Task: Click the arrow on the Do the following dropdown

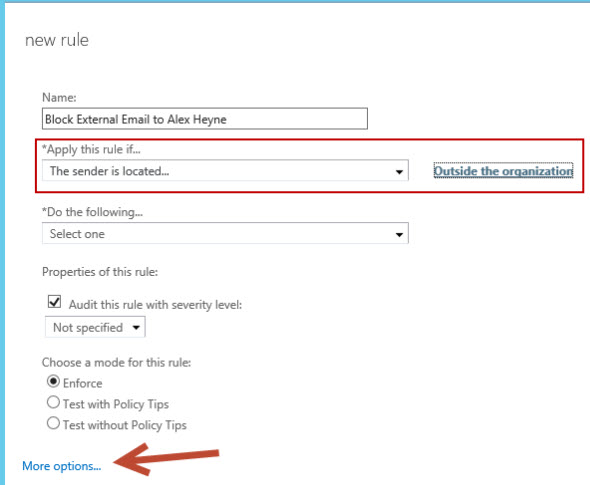Action: click(x=399, y=235)
